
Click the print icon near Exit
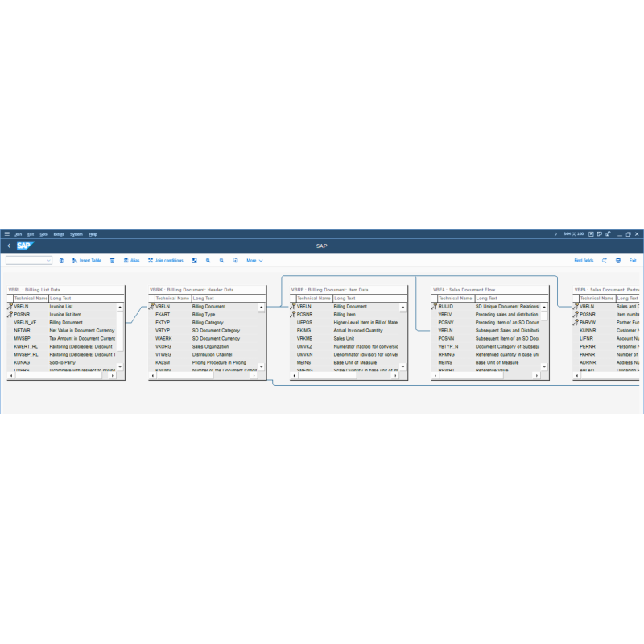point(618,260)
